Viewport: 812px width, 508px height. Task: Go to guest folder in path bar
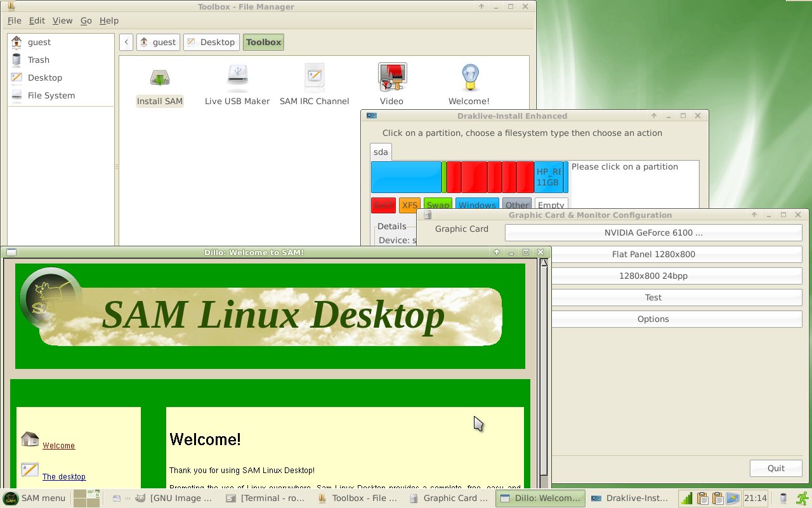(158, 42)
